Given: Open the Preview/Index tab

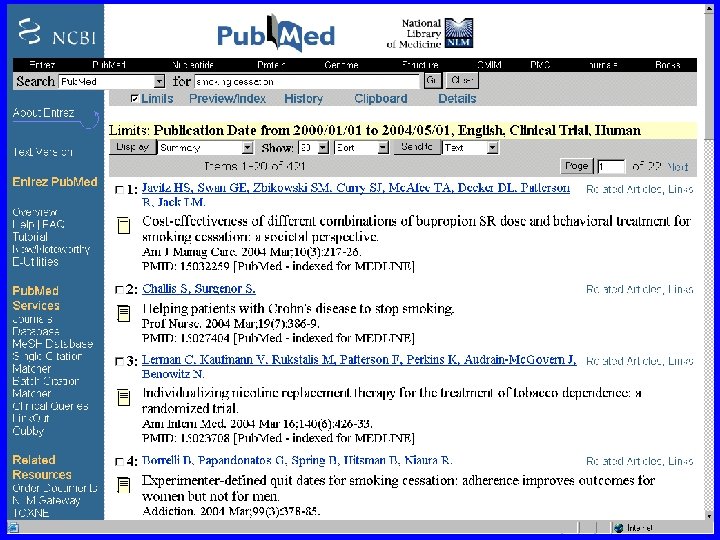Looking at the screenshot, I should (x=227, y=98).
